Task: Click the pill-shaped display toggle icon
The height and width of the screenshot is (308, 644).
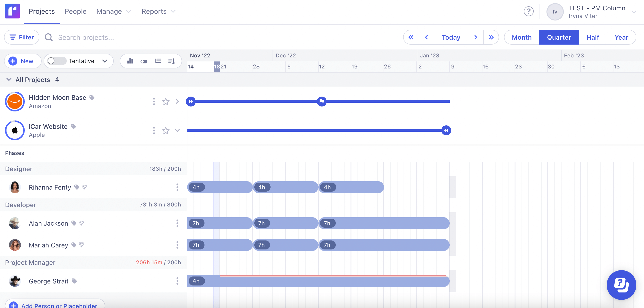Action: (x=144, y=61)
